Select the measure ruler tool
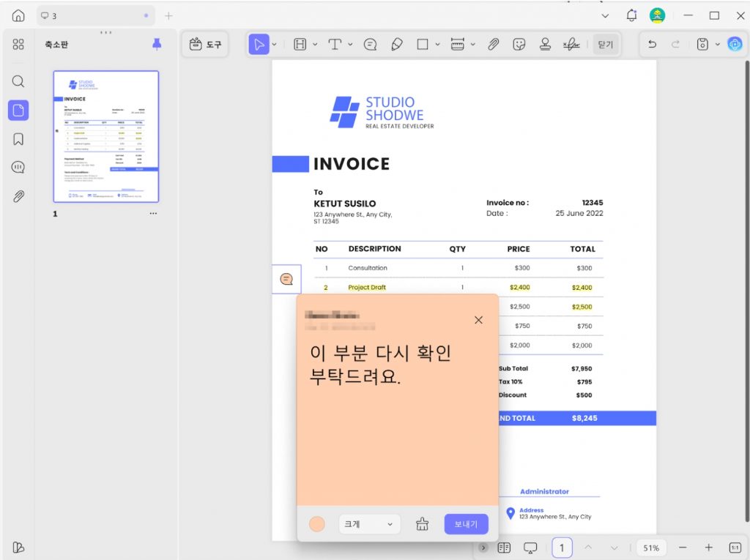Viewport: 750px width, 560px height. pos(457,45)
